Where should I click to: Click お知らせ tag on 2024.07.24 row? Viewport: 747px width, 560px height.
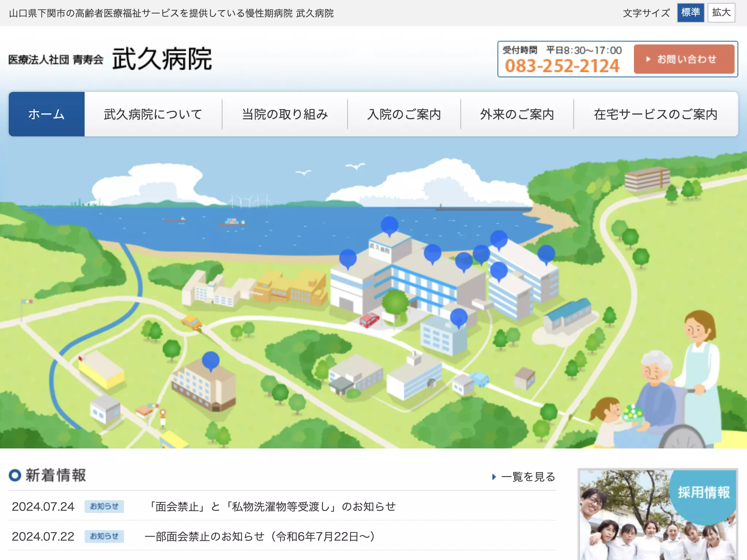[104, 506]
